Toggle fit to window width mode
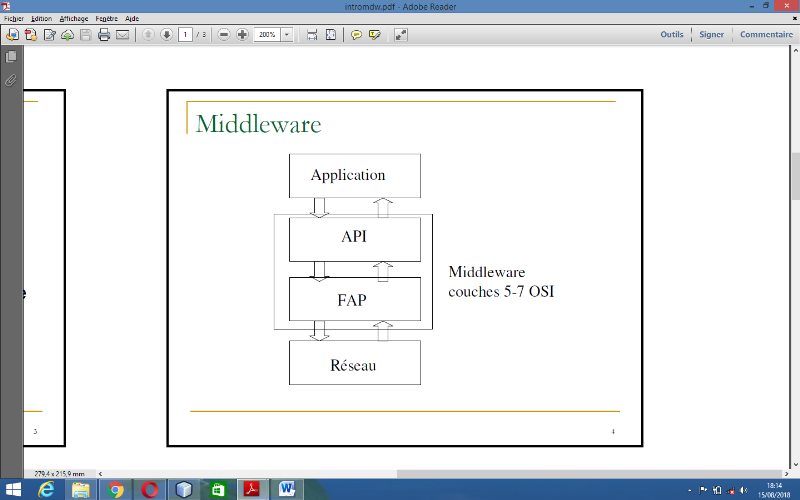This screenshot has width=800, height=500. tap(312, 35)
